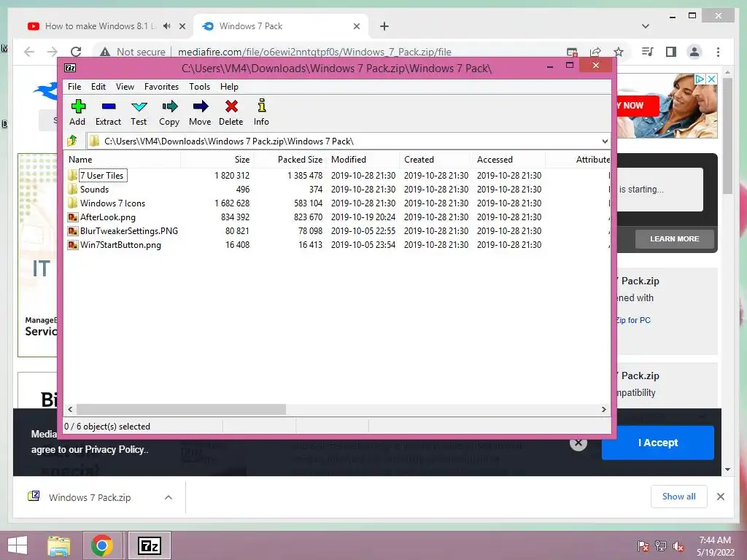This screenshot has width=747, height=560.
Task: Click the I Accept privacy button
Action: tap(657, 443)
